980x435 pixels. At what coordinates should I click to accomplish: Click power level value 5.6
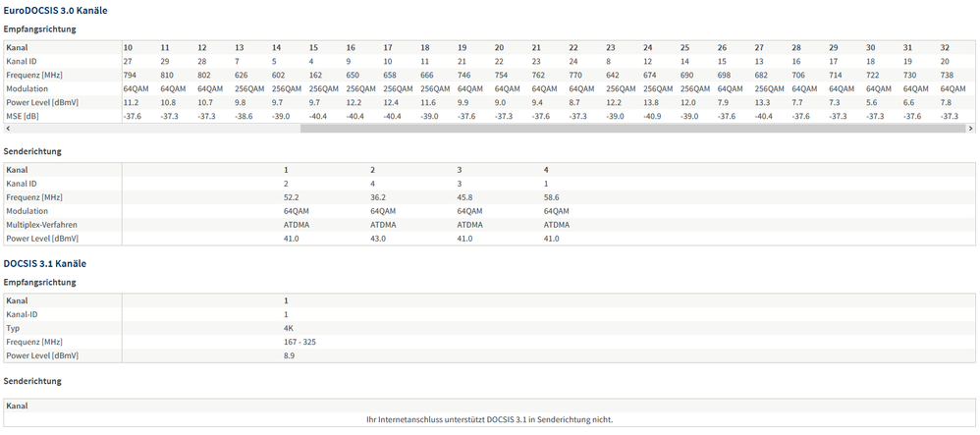[872, 102]
